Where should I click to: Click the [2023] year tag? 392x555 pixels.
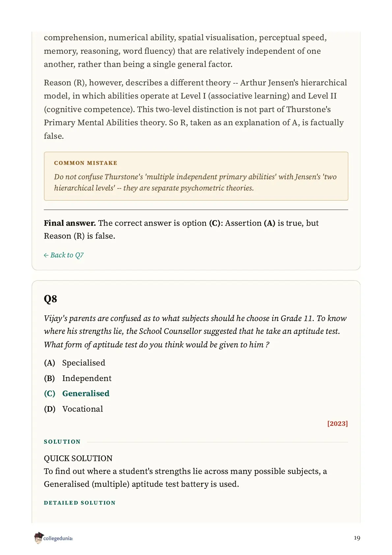tap(337, 424)
